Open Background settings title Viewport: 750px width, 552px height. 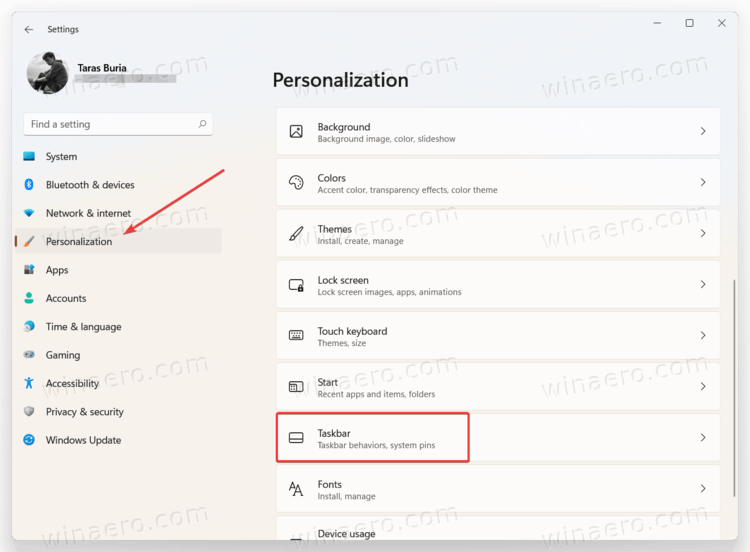tap(344, 127)
